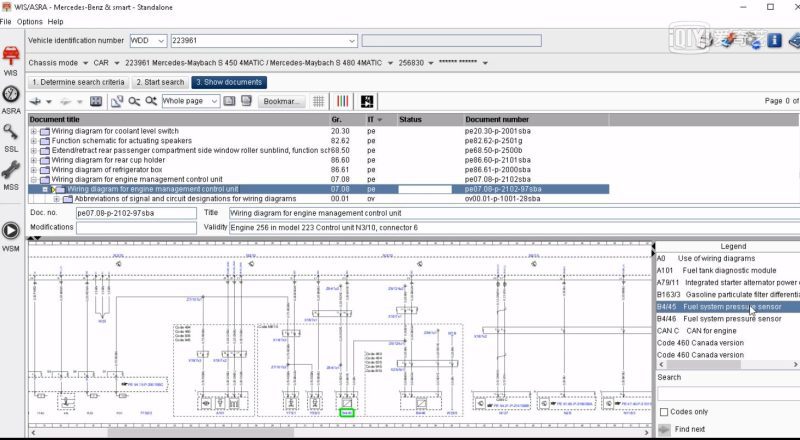
Task: Expand Wiring diagram for coolant level switch
Action: point(34,131)
